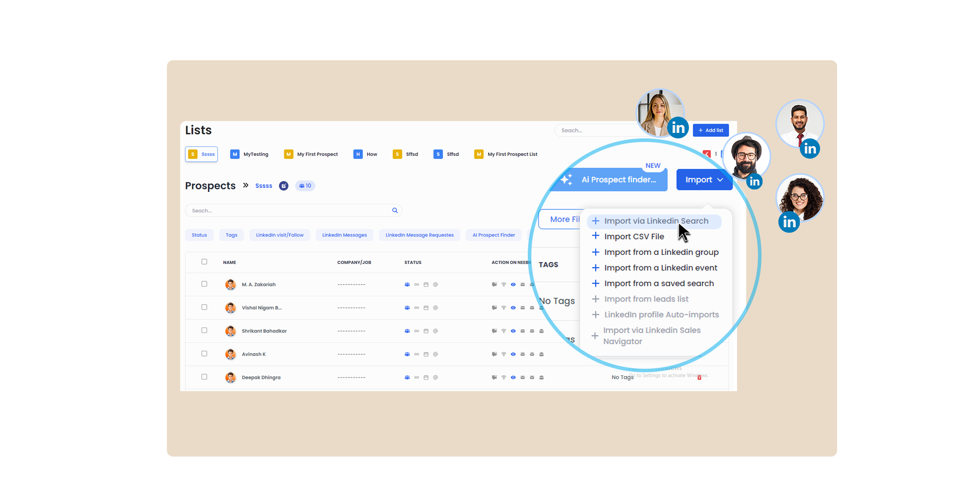This screenshot has height=478, width=980.
Task: Click the @ email icon for Shrikant Bahadkar
Action: (435, 331)
